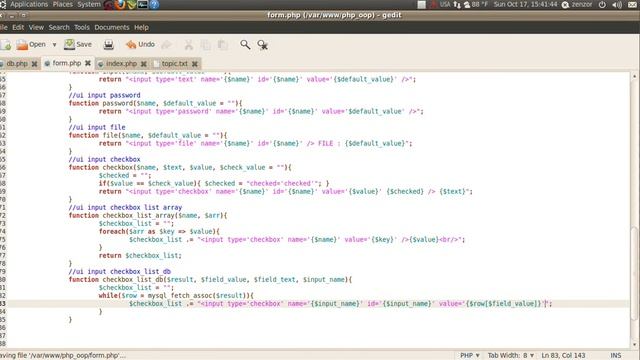The image size is (640, 360).
Task: Click the //ui input file comment
Action: (x=97, y=127)
